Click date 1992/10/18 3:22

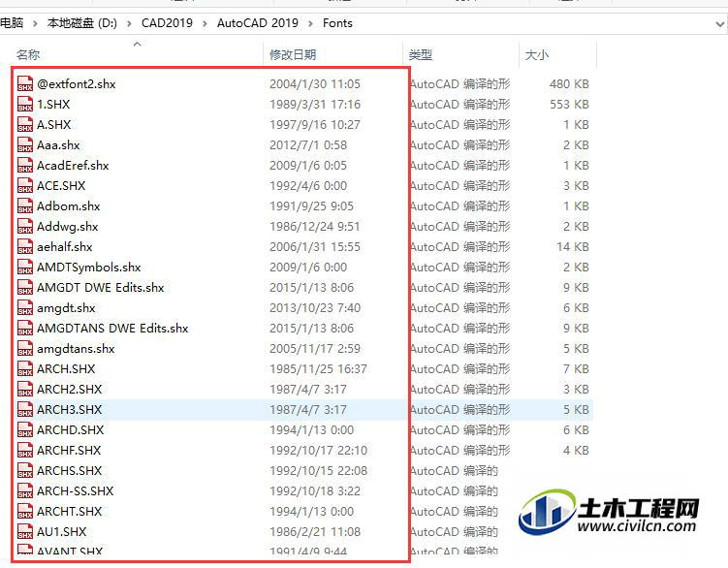coord(315,490)
